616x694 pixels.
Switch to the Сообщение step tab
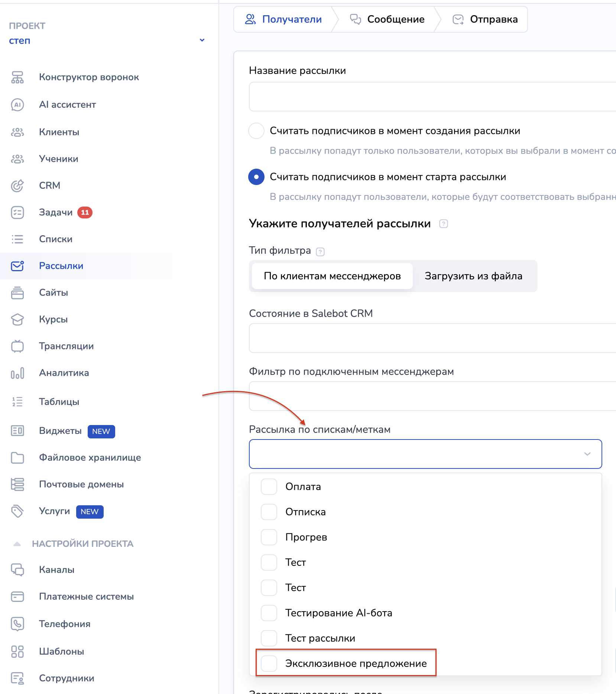(x=387, y=19)
